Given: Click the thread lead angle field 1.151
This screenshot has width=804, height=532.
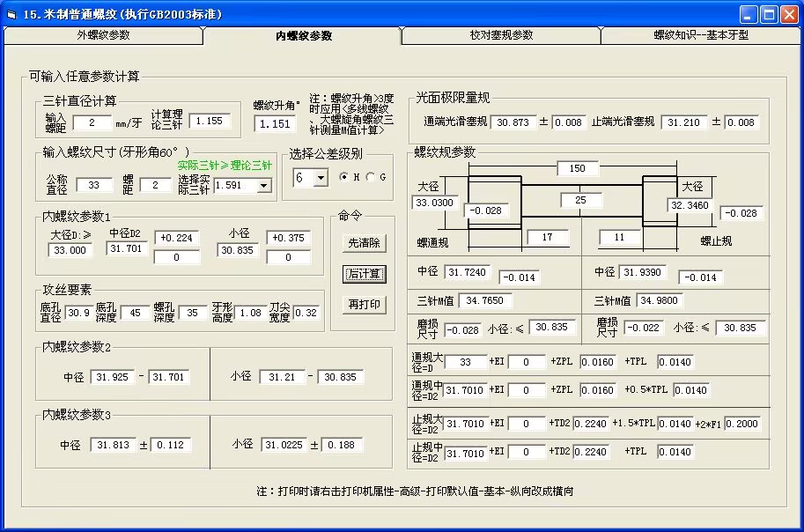Looking at the screenshot, I should tap(276, 123).
